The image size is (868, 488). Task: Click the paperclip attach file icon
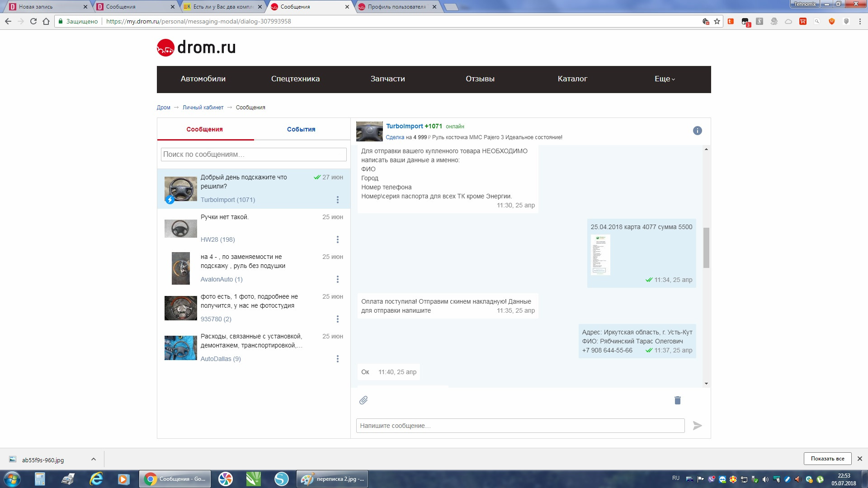[363, 400]
